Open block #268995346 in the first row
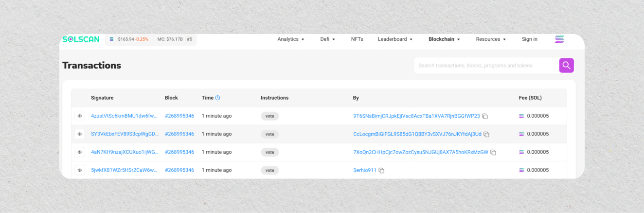The height and width of the screenshot is (213, 644). pos(179,116)
